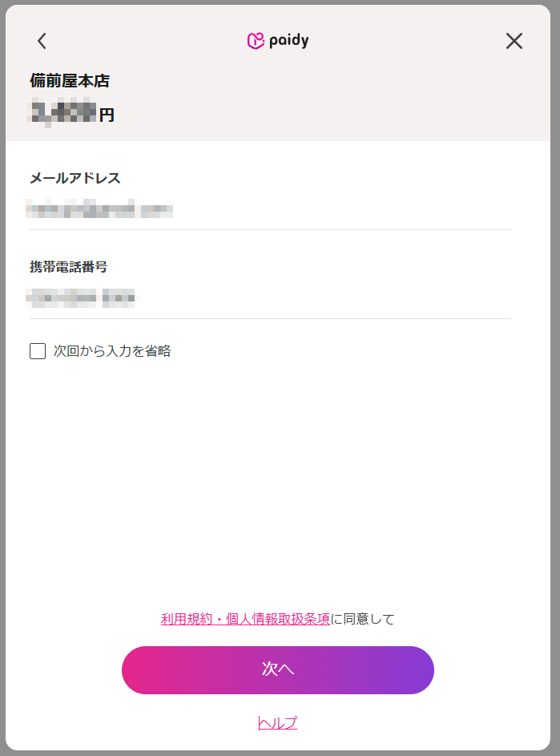Click the 次回から入力を省略 label text
Screen dimensions: 560x756
[x=112, y=351]
